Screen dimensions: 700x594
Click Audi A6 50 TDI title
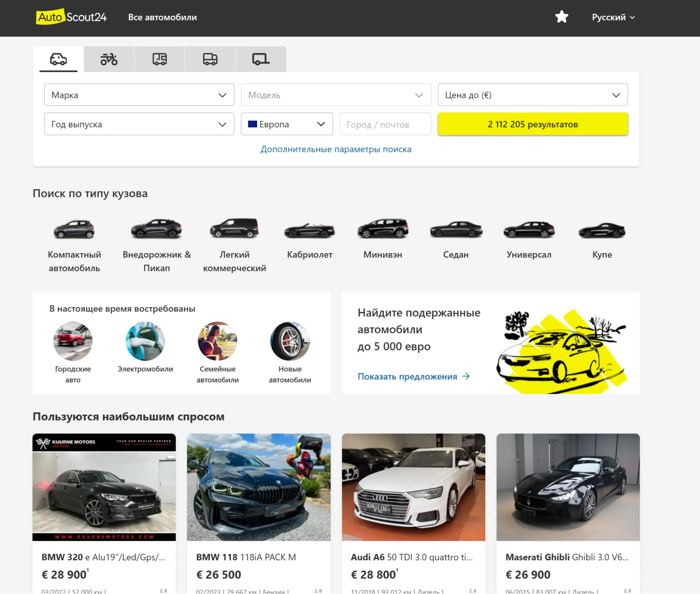pos(412,557)
